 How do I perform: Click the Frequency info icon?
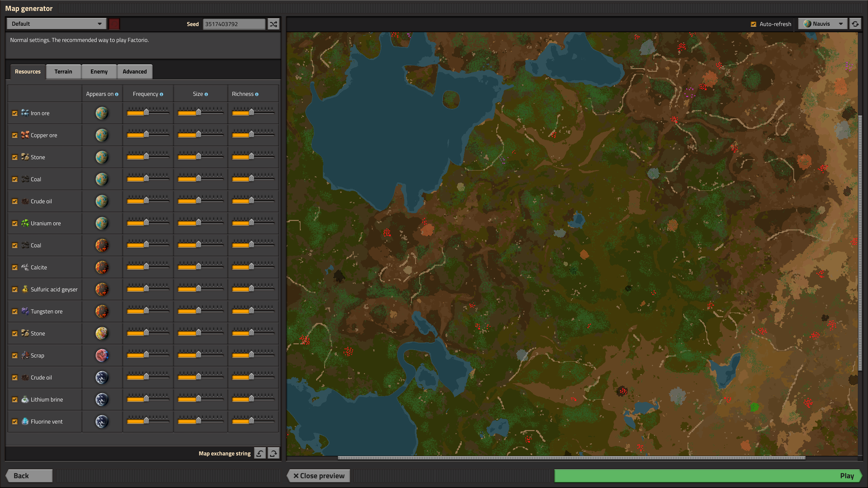click(161, 94)
